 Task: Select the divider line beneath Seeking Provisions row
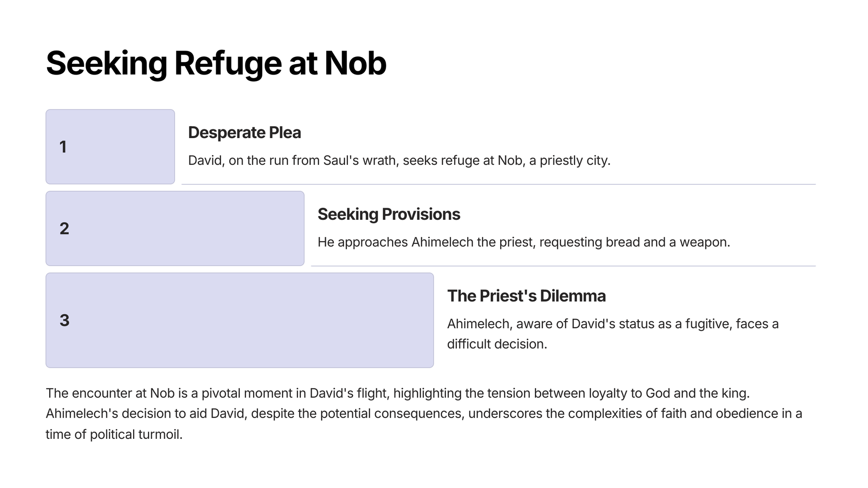(563, 266)
